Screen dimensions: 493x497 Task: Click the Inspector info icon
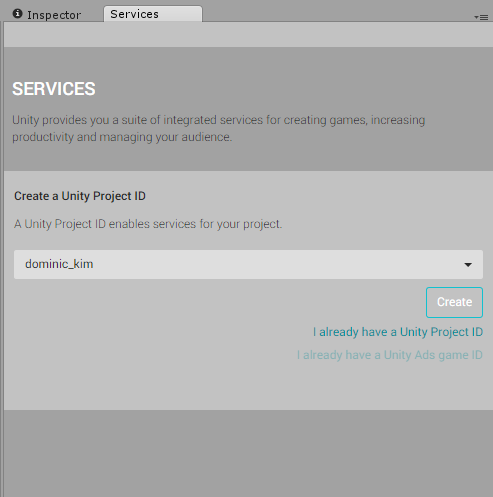click(17, 14)
